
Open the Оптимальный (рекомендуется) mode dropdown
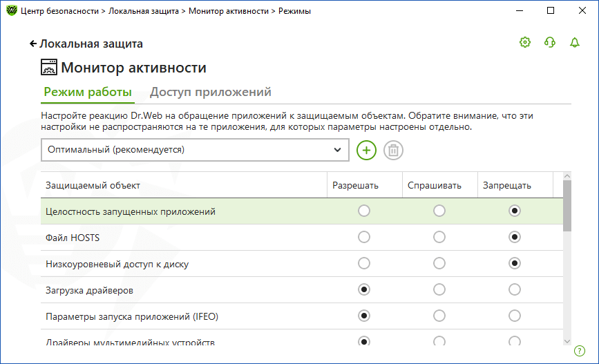(195, 150)
